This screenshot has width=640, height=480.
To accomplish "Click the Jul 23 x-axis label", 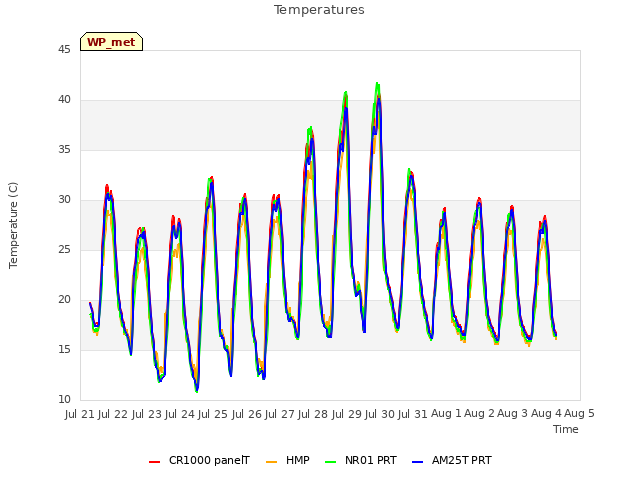I will (147, 414).
